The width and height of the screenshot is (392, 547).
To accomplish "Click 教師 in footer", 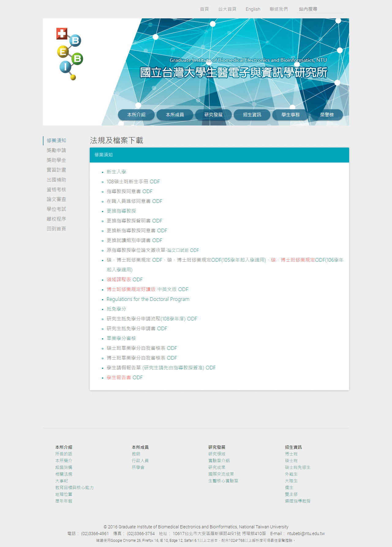I will coord(136,454).
